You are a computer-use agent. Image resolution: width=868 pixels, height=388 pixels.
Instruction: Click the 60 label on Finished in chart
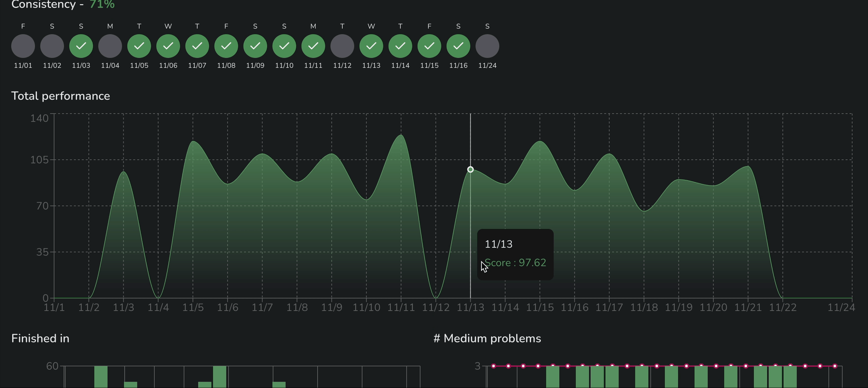pyautogui.click(x=52, y=366)
